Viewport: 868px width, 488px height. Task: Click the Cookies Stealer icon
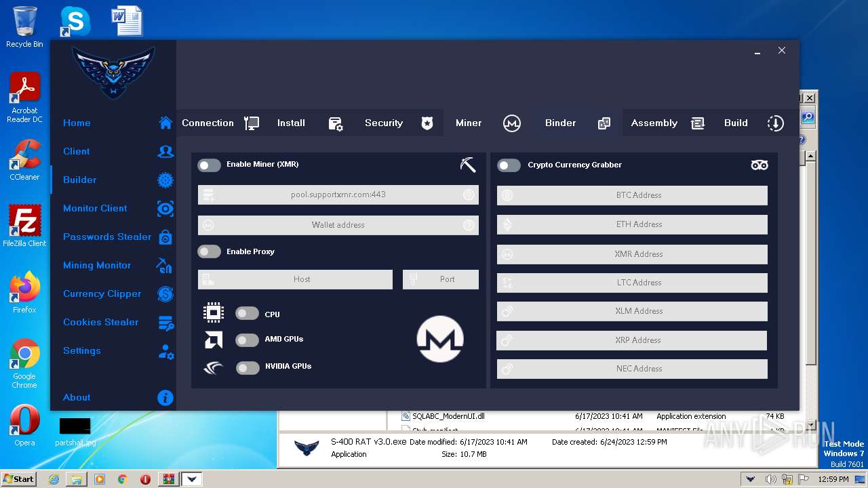[x=165, y=323]
